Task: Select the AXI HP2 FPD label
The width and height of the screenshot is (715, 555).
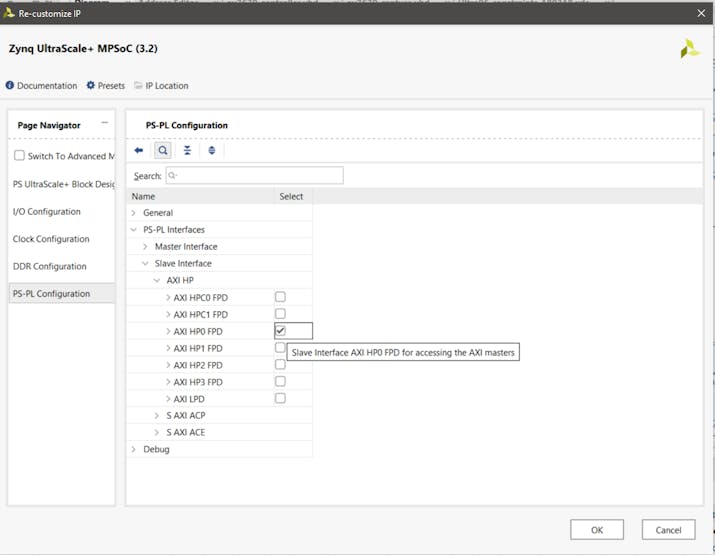Action: 198,365
